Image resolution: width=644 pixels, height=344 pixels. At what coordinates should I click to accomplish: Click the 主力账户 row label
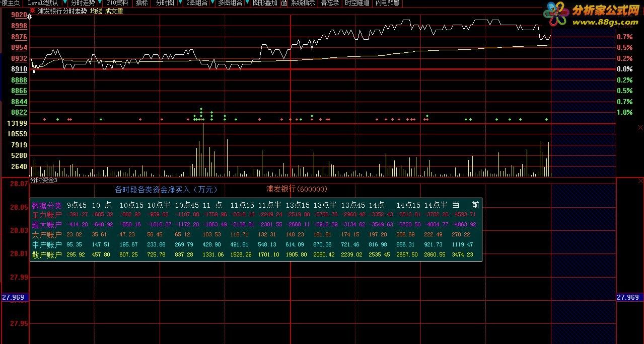tap(47, 215)
